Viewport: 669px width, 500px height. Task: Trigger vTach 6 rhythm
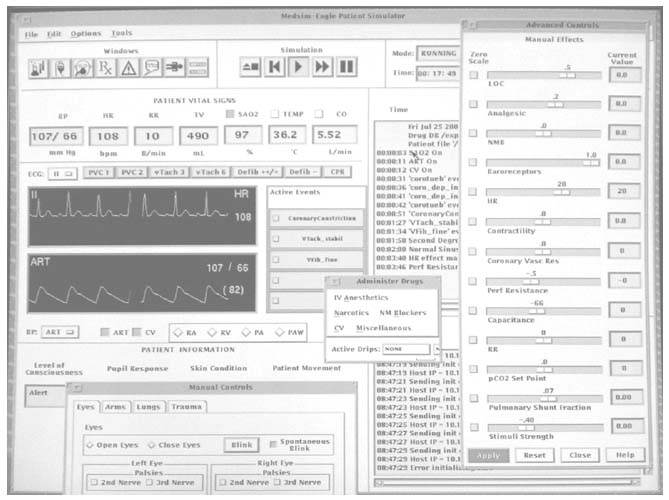(211, 172)
